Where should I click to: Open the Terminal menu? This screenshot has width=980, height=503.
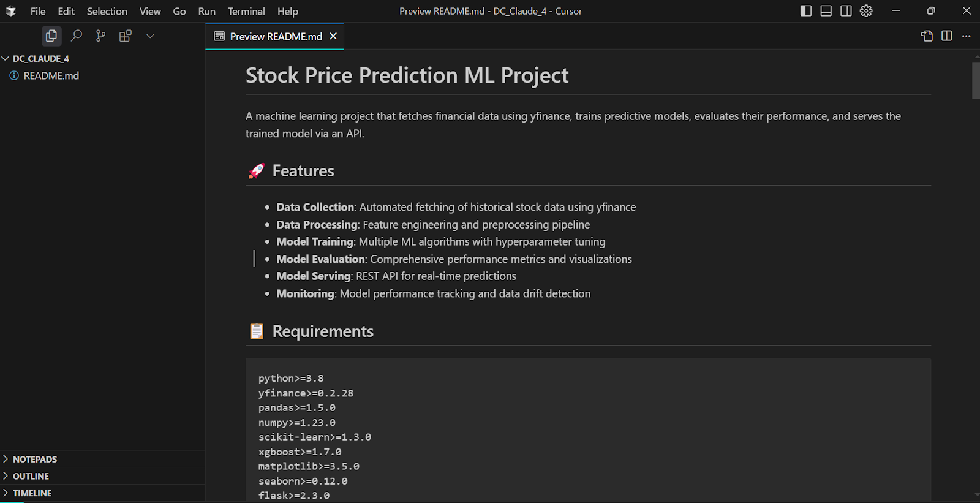click(x=246, y=11)
